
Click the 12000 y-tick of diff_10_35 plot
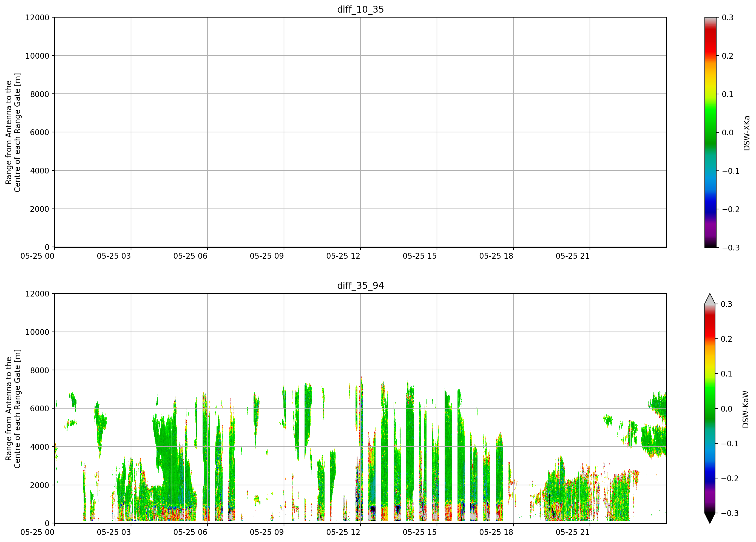(x=37, y=17)
